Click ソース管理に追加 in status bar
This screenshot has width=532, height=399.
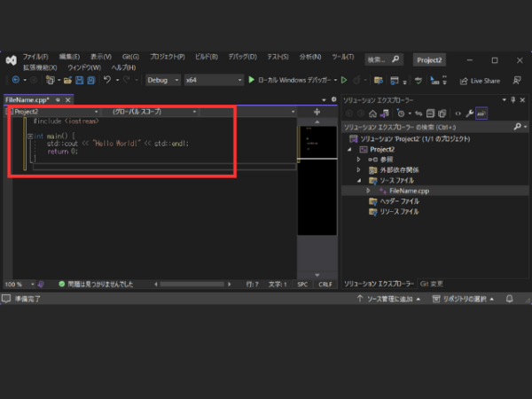(388, 299)
